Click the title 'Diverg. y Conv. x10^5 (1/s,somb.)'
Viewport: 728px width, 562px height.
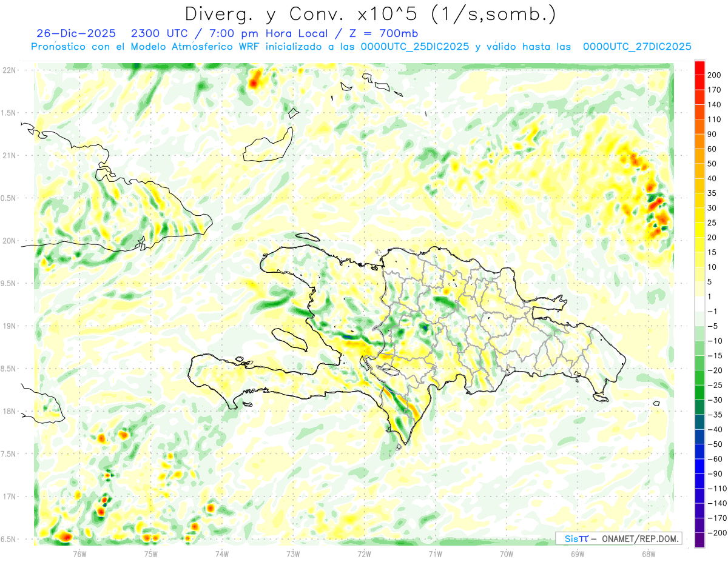[369, 14]
